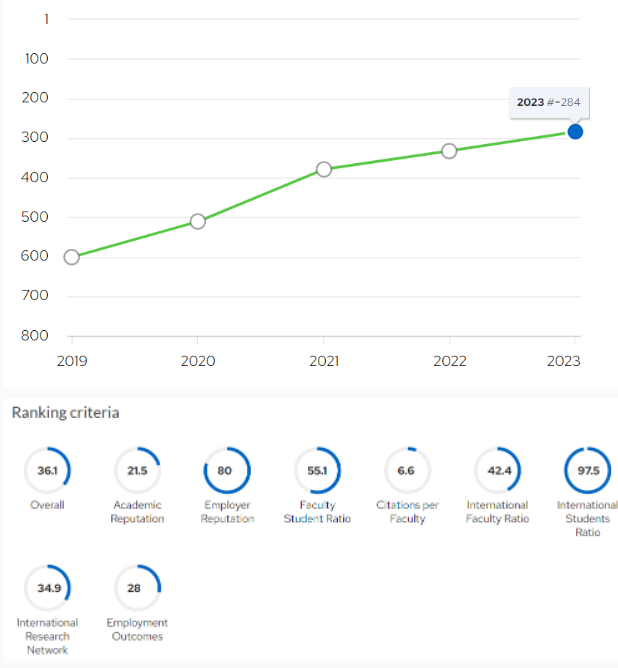Click the Overall 36.1 score circle
The image size is (618, 668).
pyautogui.click(x=47, y=470)
